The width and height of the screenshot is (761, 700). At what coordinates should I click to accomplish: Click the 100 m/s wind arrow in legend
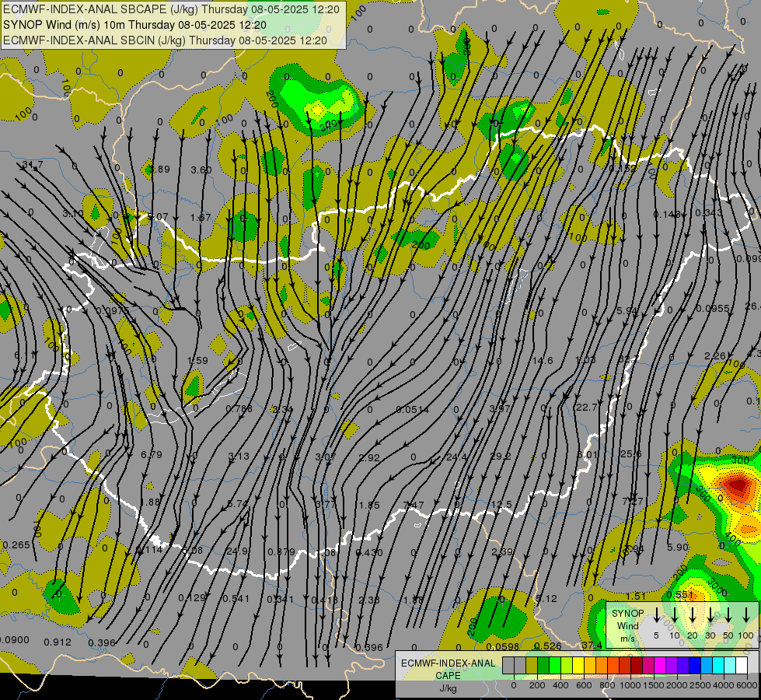pyautogui.click(x=746, y=616)
